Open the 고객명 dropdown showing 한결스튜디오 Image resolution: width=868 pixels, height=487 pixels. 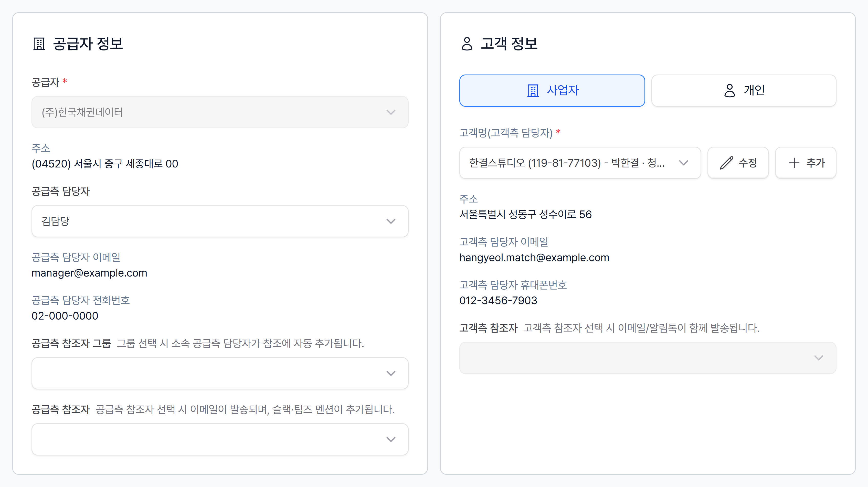pos(580,163)
